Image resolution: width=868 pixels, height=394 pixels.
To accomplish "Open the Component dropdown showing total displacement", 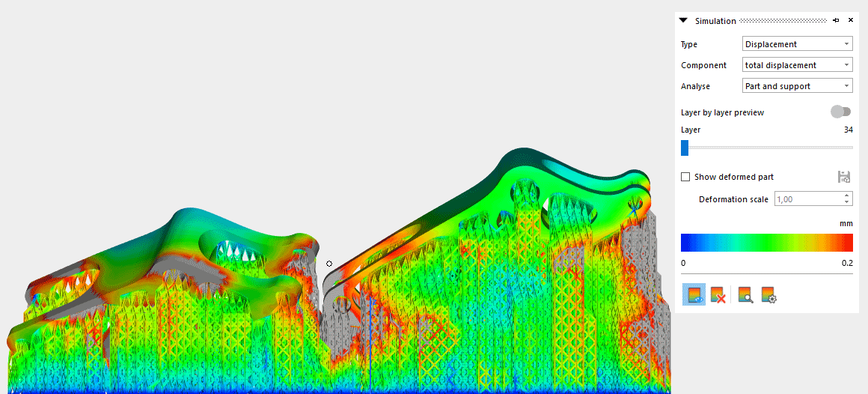I will pyautogui.click(x=797, y=65).
